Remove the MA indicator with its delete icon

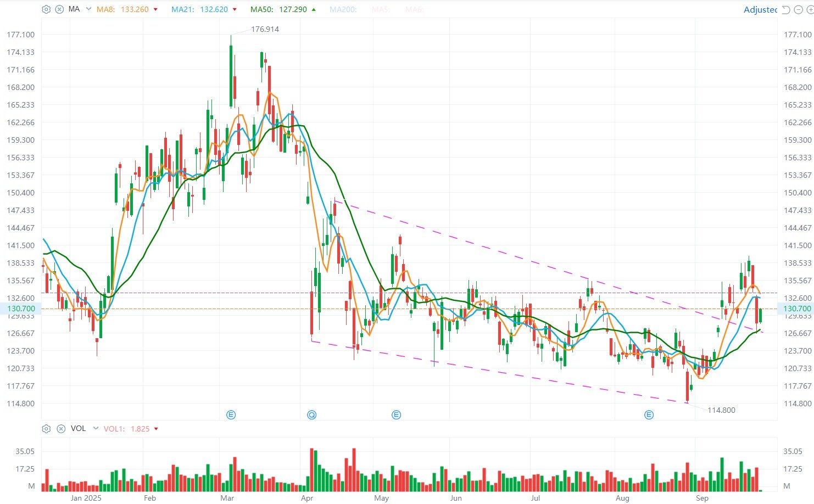[61, 9]
